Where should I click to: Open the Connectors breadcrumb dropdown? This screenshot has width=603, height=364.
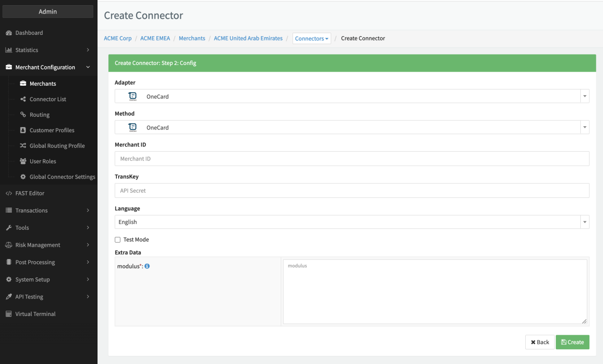[311, 39]
